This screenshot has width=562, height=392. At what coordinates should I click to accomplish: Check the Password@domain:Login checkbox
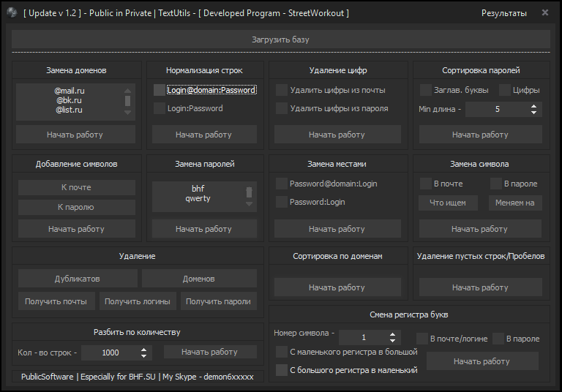tap(282, 184)
